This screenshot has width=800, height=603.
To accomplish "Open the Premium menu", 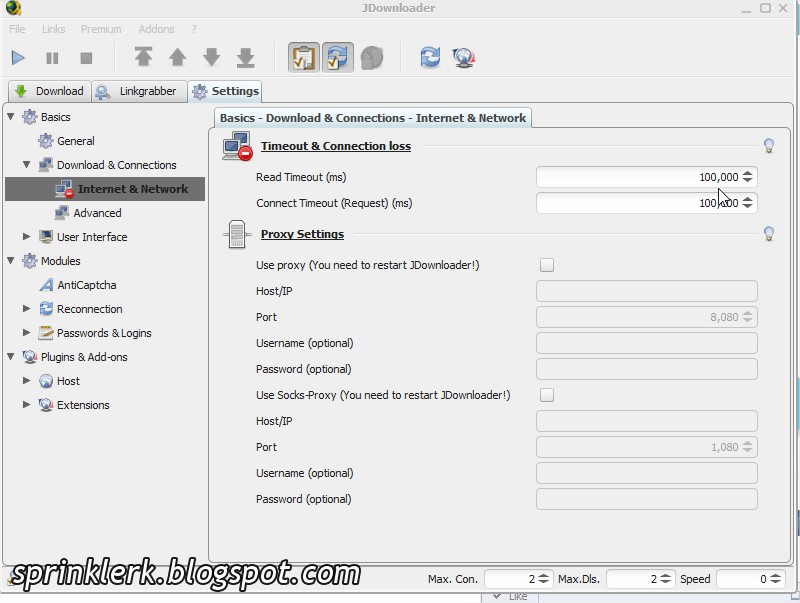I will (101, 29).
